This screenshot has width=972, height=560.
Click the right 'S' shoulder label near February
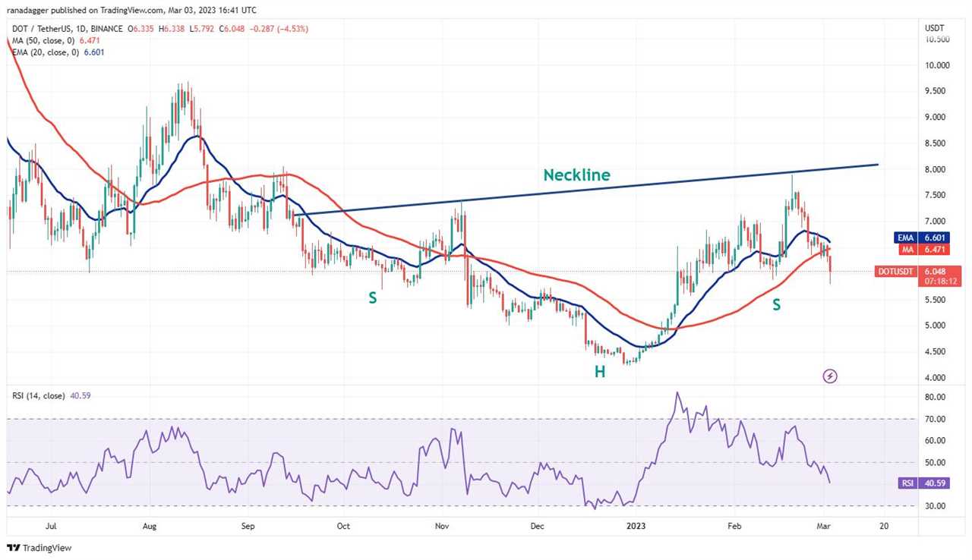click(x=777, y=304)
